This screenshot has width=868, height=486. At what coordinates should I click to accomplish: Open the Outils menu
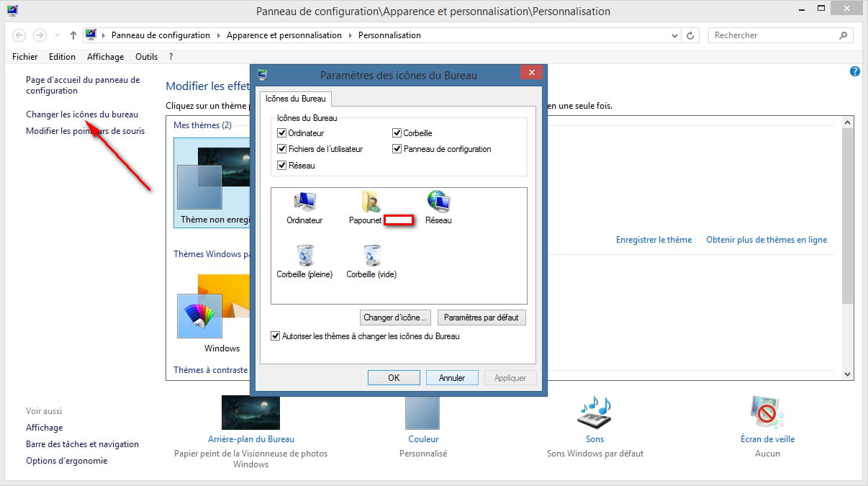[146, 57]
